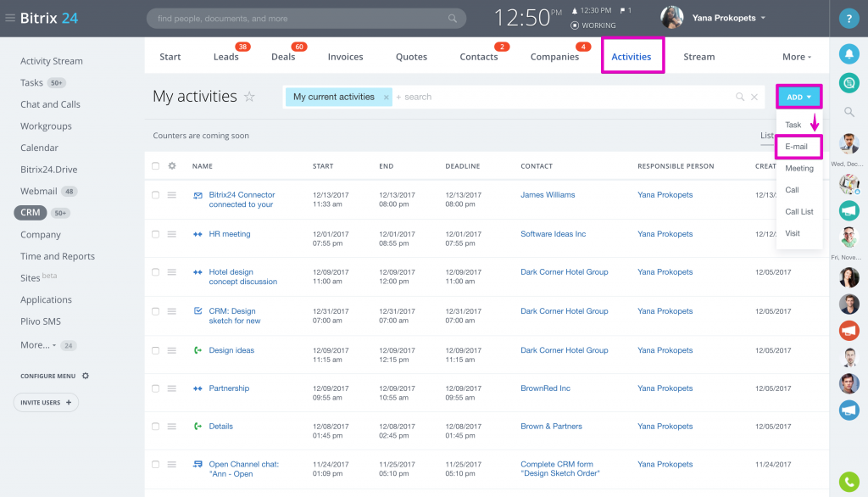Select E-mail from the ADD menu
This screenshot has width=868, height=497.
(798, 146)
